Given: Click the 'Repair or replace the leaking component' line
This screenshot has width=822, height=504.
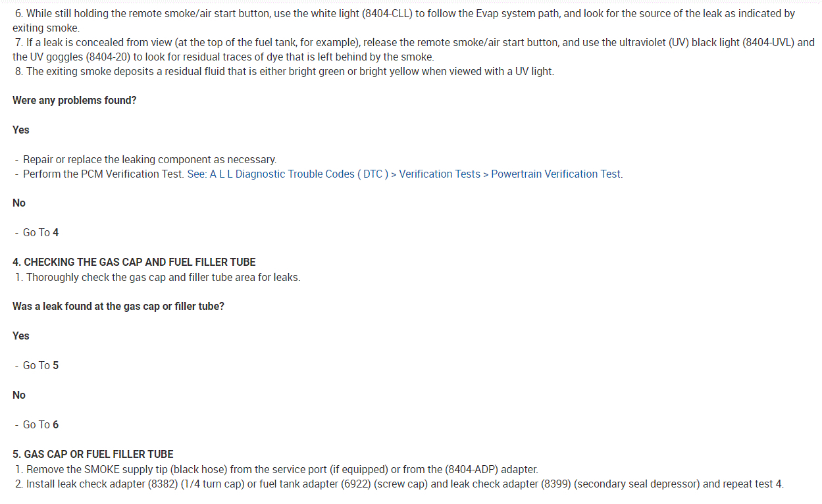Looking at the screenshot, I should click(149, 160).
